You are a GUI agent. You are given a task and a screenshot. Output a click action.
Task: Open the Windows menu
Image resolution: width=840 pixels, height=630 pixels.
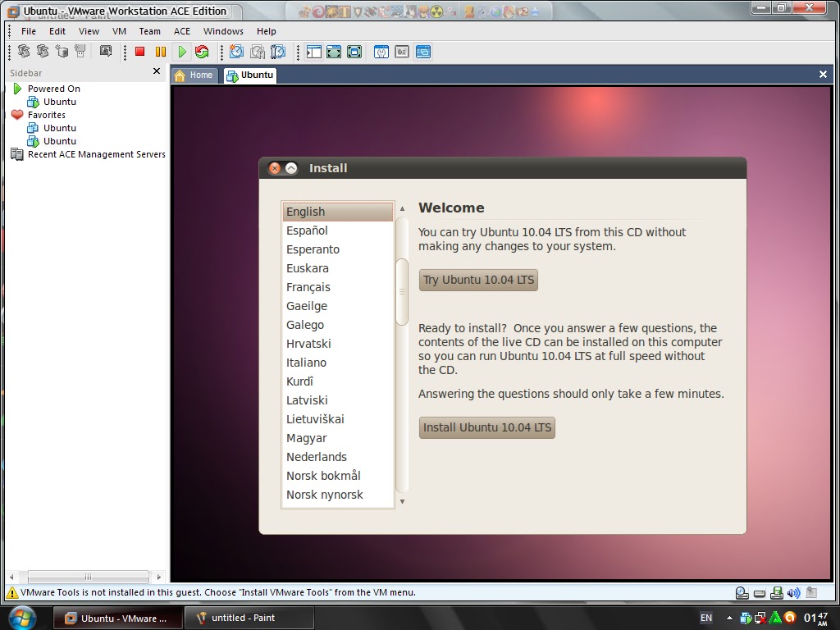(223, 31)
